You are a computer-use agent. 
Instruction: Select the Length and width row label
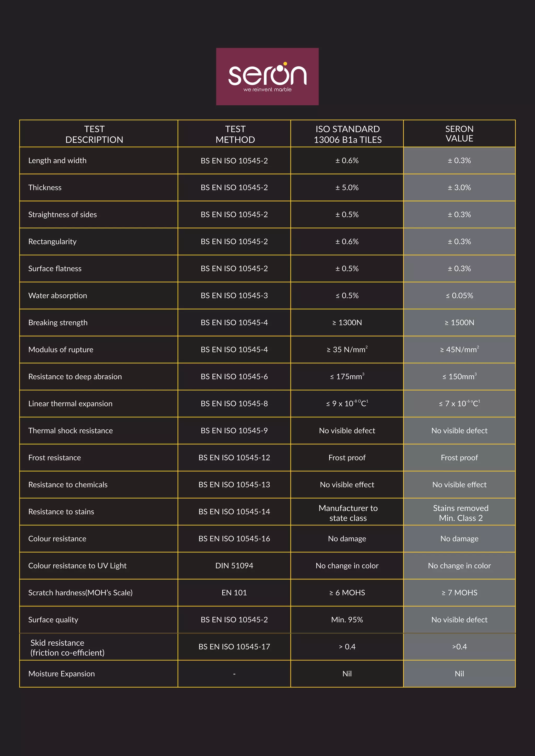(x=57, y=160)
